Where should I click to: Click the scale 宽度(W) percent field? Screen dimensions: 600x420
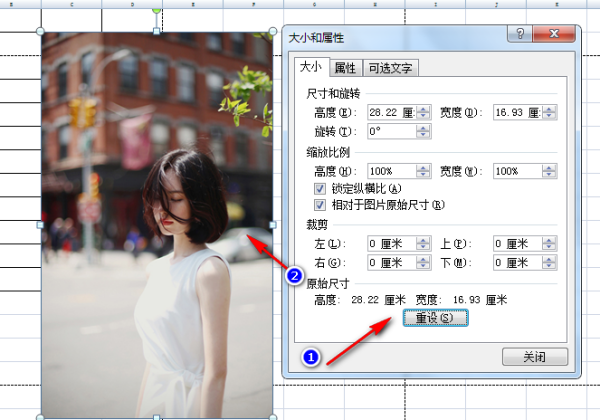517,171
